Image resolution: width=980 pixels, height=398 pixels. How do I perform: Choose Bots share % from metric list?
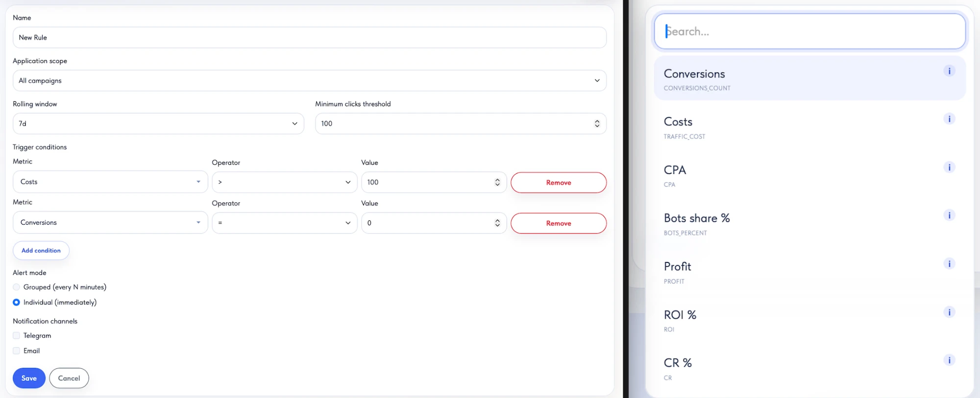pyautogui.click(x=809, y=223)
